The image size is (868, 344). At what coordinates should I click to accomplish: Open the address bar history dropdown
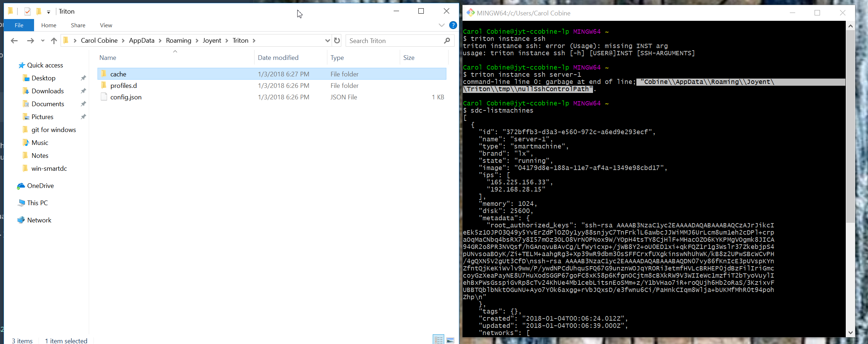[327, 41]
